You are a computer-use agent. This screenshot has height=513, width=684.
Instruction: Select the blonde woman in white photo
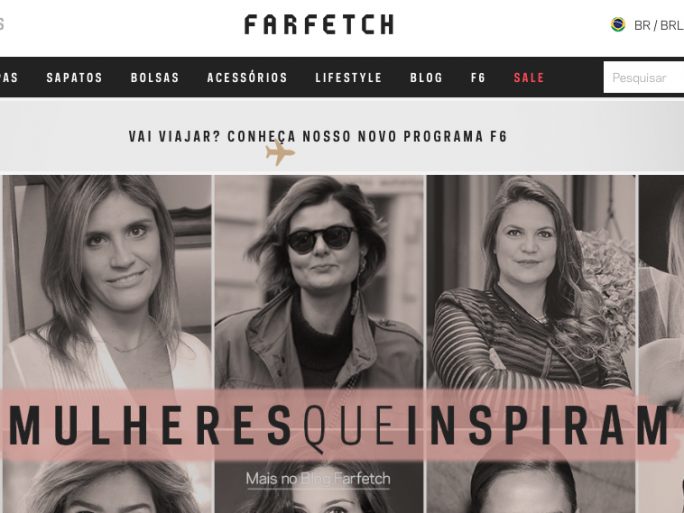pos(107,282)
